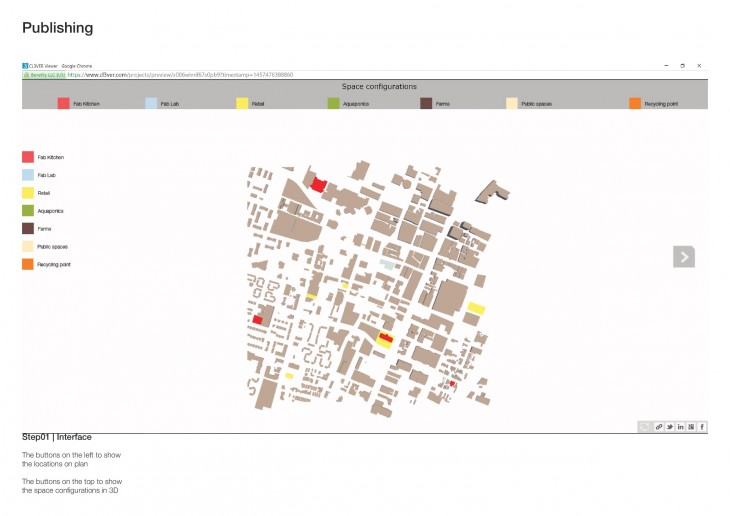730x516 pixels.
Task: Select the large red building at map top
Action: (x=318, y=184)
